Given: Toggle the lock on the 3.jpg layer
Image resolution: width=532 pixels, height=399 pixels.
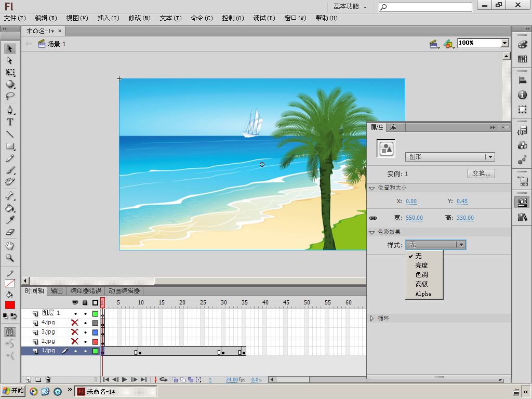Looking at the screenshot, I should [85, 332].
